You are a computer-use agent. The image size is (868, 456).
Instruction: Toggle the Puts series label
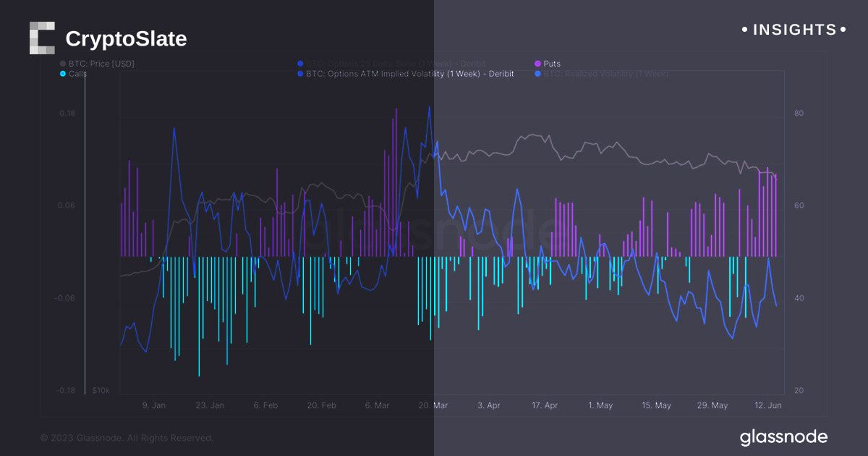tap(552, 64)
